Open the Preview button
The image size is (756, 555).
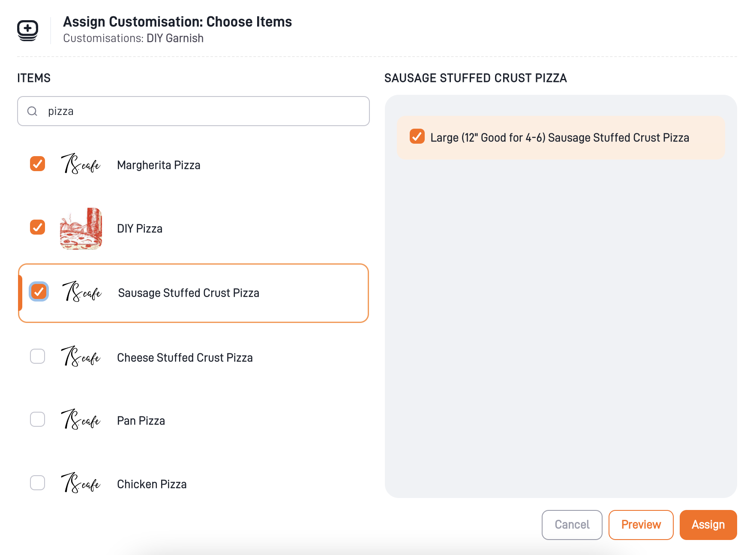641,525
